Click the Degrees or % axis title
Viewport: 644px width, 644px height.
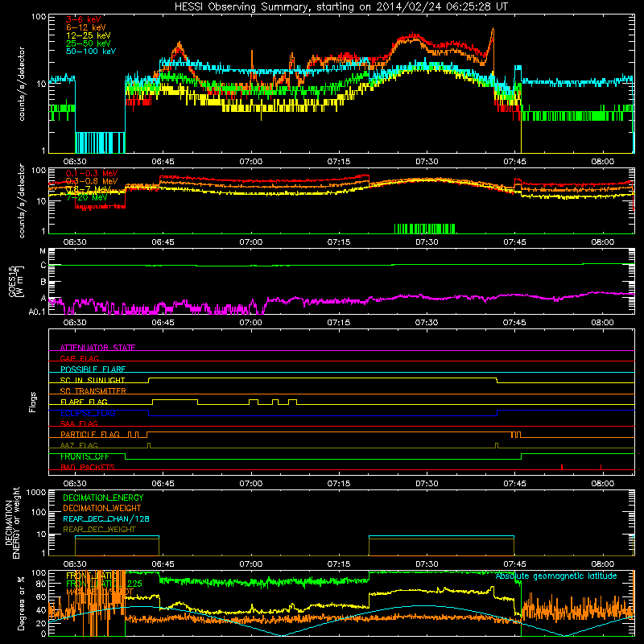click(x=21, y=603)
